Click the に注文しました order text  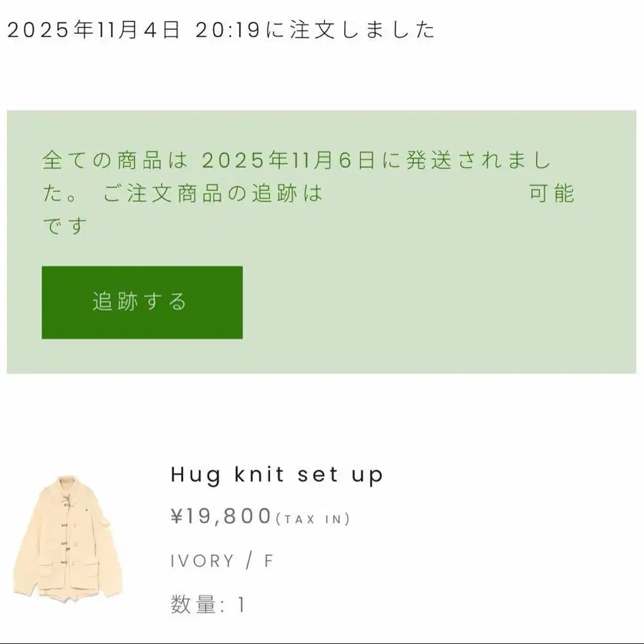350,30
